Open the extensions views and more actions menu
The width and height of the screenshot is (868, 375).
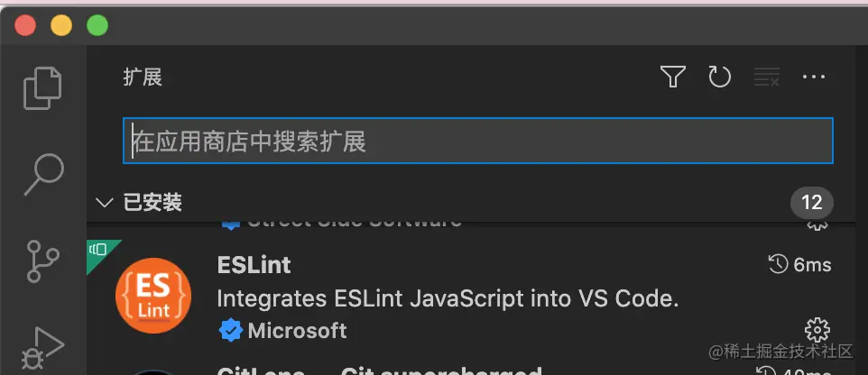814,78
